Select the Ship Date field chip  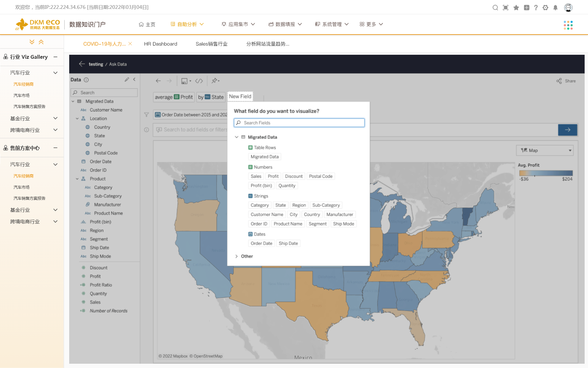288,243
